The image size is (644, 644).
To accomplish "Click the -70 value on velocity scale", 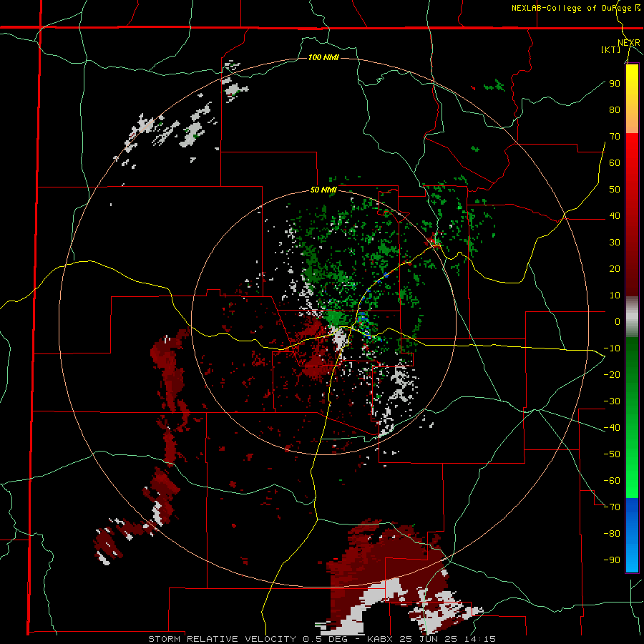I will [612, 507].
